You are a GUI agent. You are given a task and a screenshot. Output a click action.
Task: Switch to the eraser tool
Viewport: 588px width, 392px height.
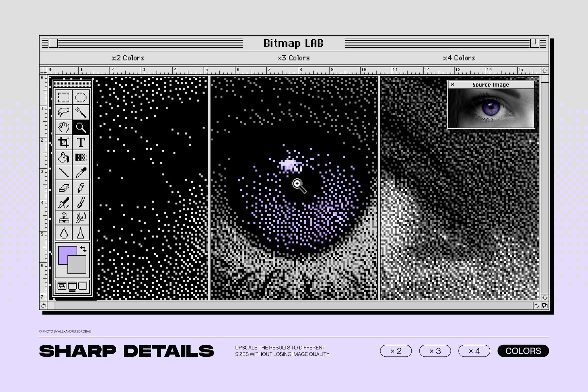63,188
